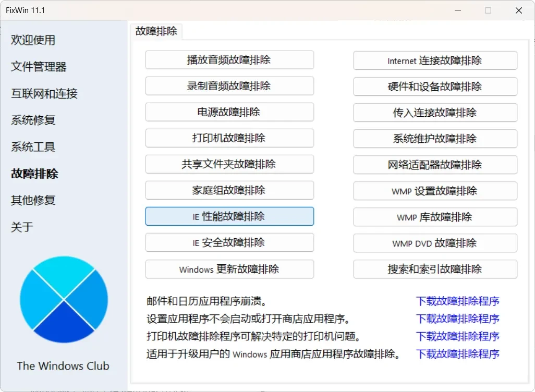Run 网络适配器故障排除
Viewport: 535px width, 392px height.
(435, 165)
